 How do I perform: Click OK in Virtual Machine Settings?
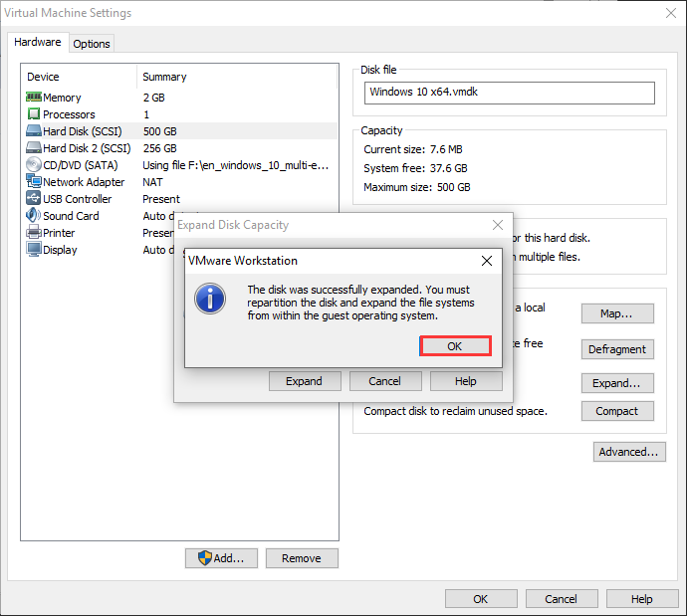click(481, 599)
